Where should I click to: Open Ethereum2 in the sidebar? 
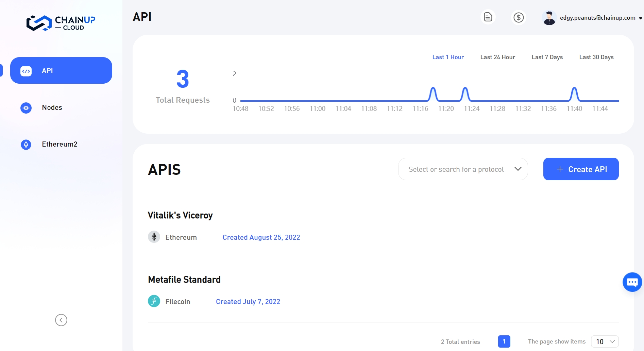coord(59,144)
